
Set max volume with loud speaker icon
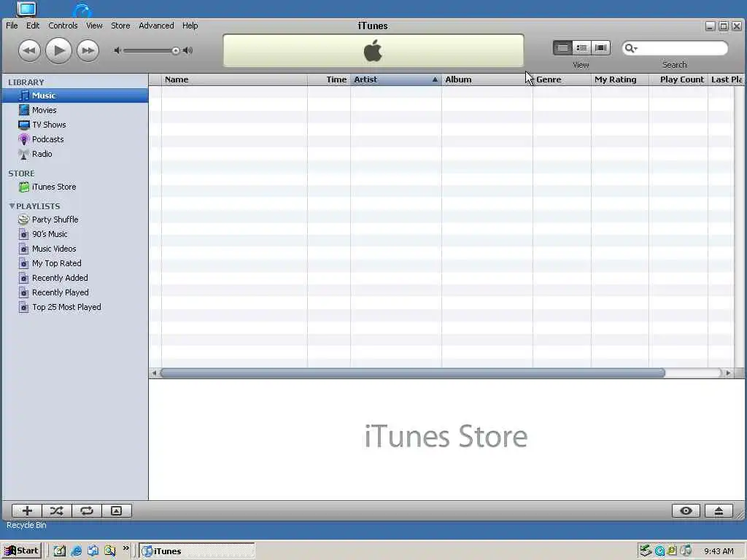tap(188, 50)
